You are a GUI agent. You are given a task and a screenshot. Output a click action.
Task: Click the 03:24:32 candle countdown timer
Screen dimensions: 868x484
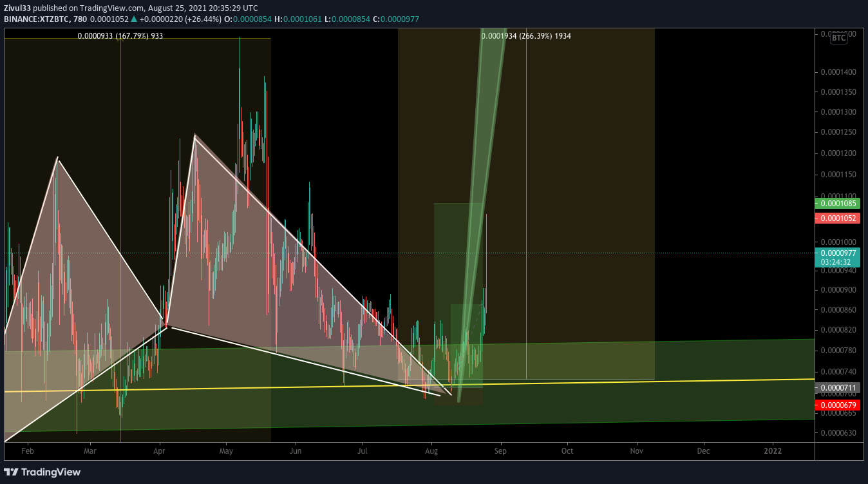point(837,262)
